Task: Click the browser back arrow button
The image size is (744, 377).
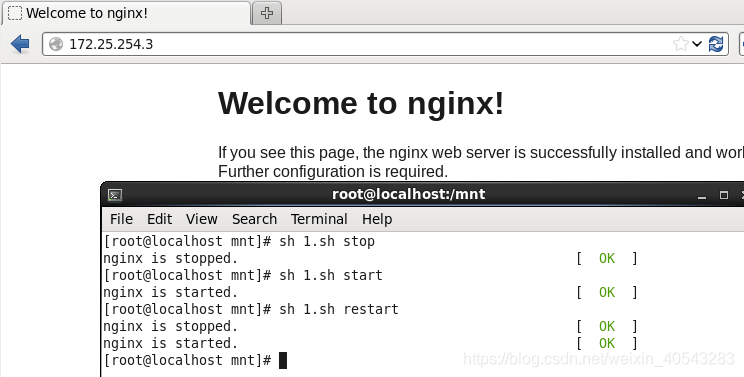Action: point(20,44)
